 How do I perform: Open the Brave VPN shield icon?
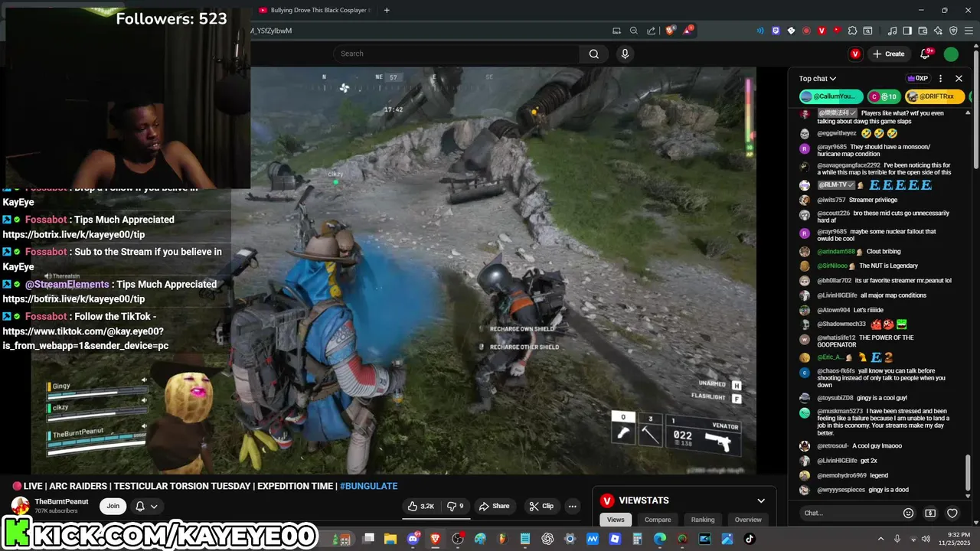tap(953, 31)
